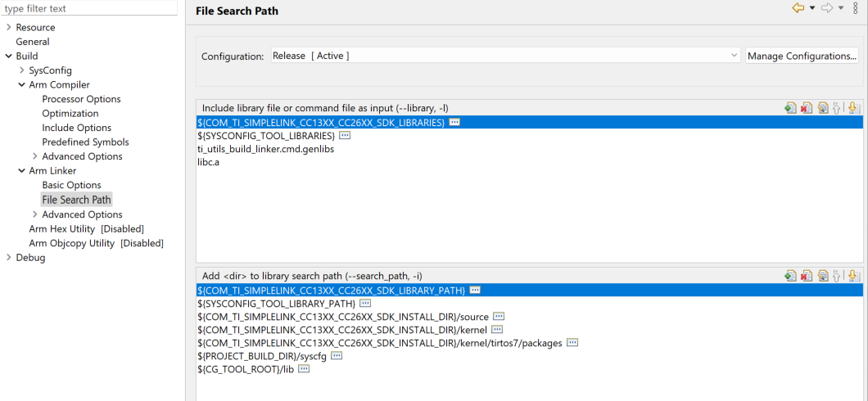
Task: Click Move Down icon in search path list toolbar
Action: (852, 276)
